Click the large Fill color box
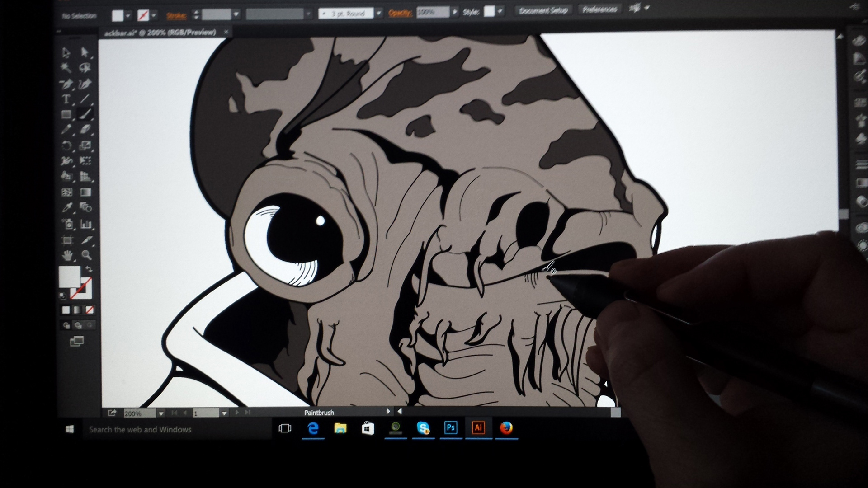 [69, 276]
